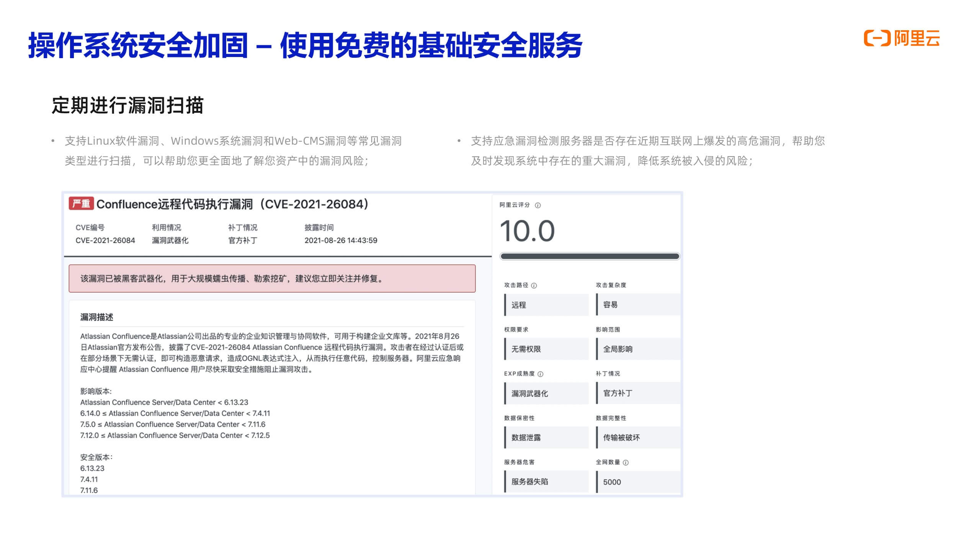Click the 官方补丁 field in score panel

[638, 393]
